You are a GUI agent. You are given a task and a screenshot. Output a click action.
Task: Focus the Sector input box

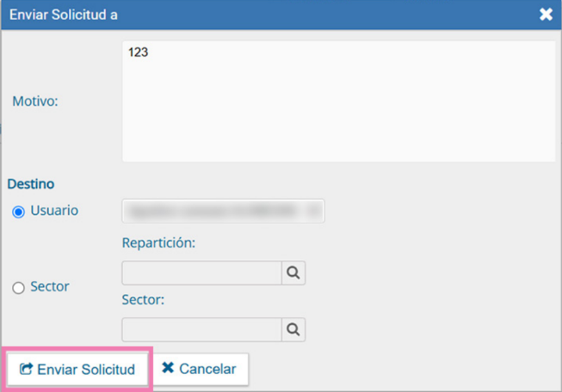(x=201, y=329)
